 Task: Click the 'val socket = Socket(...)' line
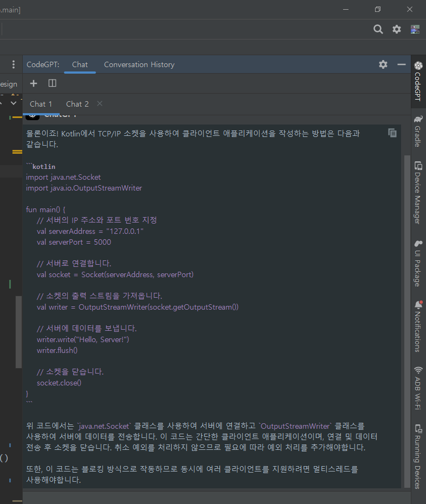115,274
